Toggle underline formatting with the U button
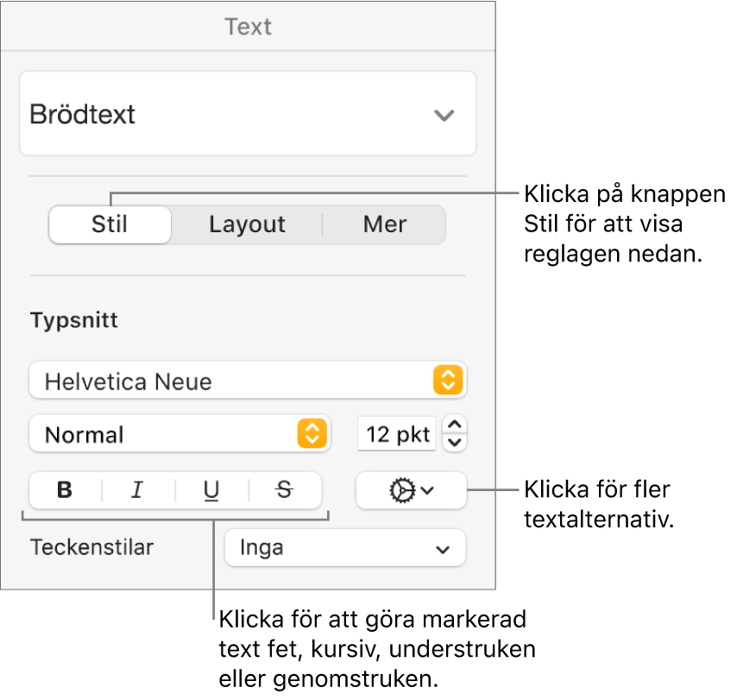The height and width of the screenshot is (700, 737). point(211,490)
